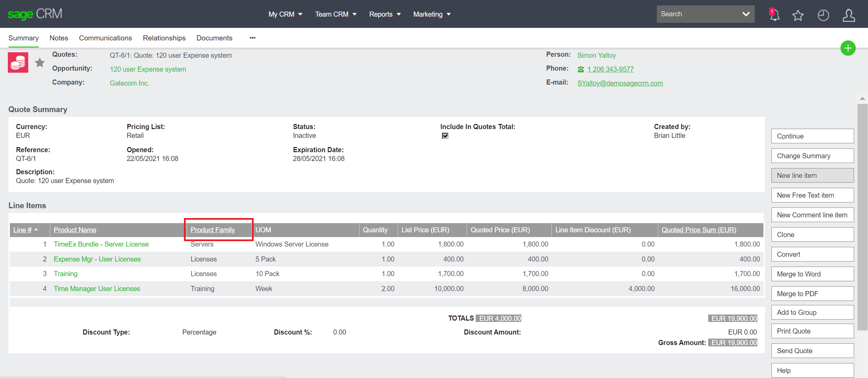Sort line items by Line # column

pos(22,230)
